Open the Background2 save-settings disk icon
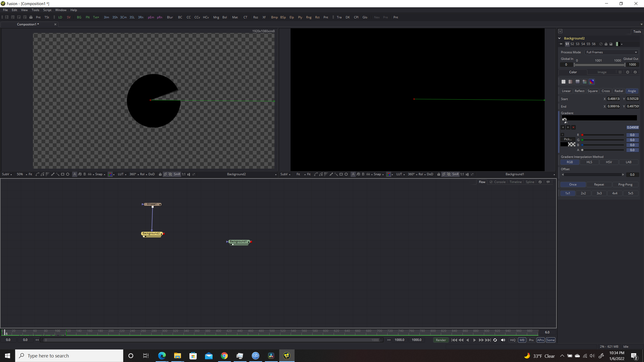644x362 pixels. [x=611, y=44]
